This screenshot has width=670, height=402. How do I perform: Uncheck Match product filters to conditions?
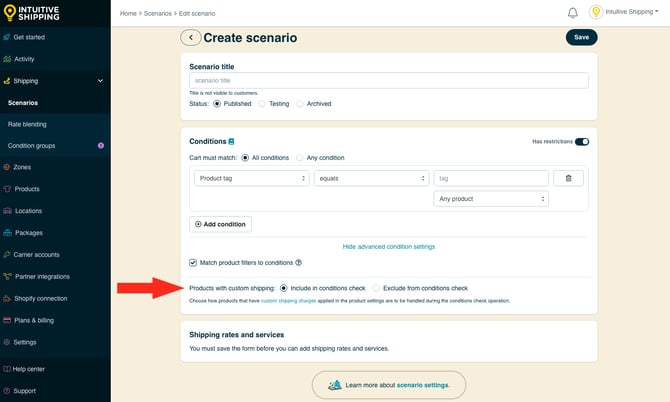193,263
